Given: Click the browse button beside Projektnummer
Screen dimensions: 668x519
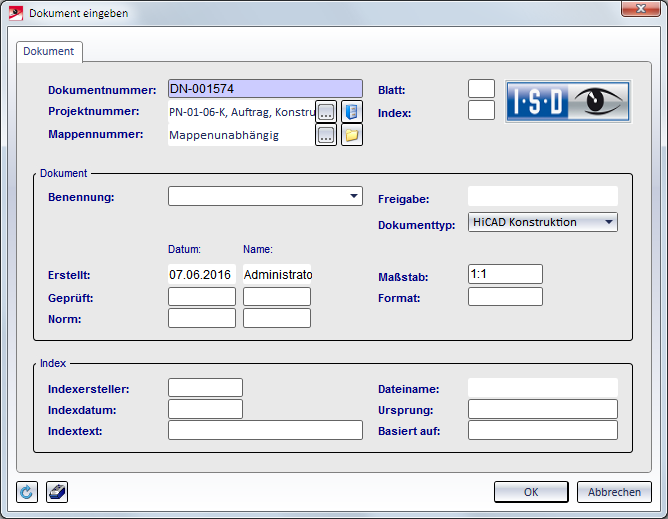Looking at the screenshot, I should click(326, 111).
